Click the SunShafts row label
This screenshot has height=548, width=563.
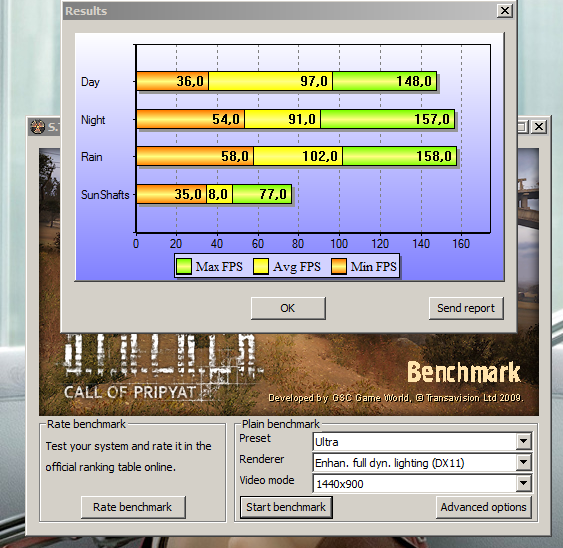pyautogui.click(x=105, y=195)
